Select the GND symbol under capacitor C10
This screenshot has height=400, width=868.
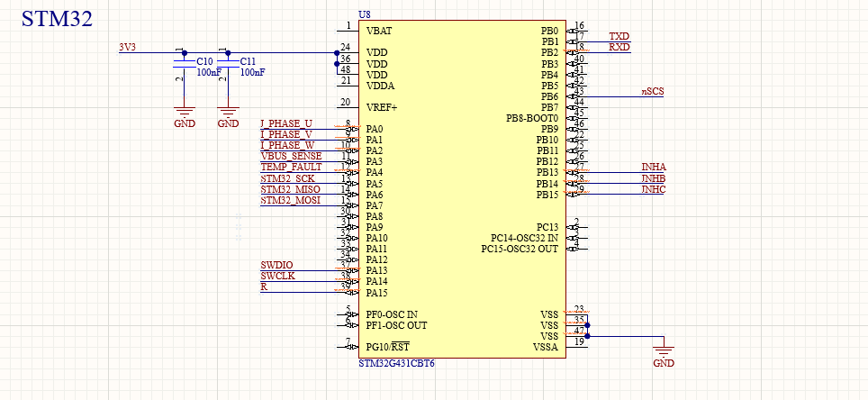[185, 117]
